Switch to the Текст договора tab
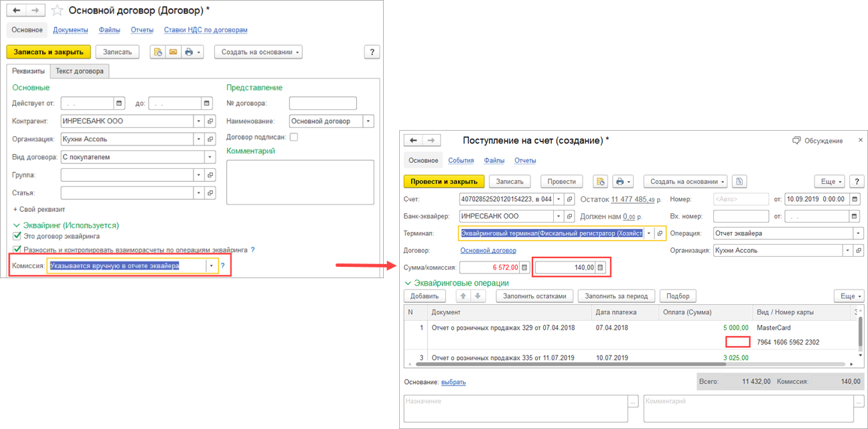The height and width of the screenshot is (429, 868). tap(80, 71)
